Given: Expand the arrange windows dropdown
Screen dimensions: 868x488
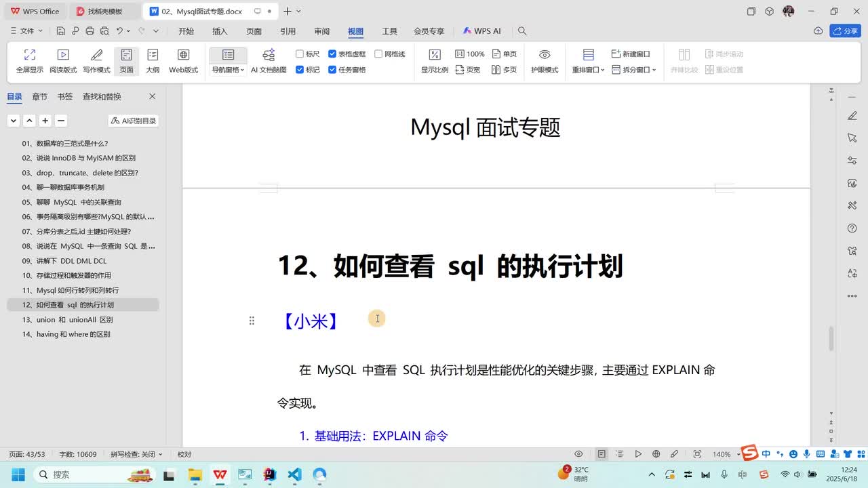Looking at the screenshot, I should (x=602, y=70).
